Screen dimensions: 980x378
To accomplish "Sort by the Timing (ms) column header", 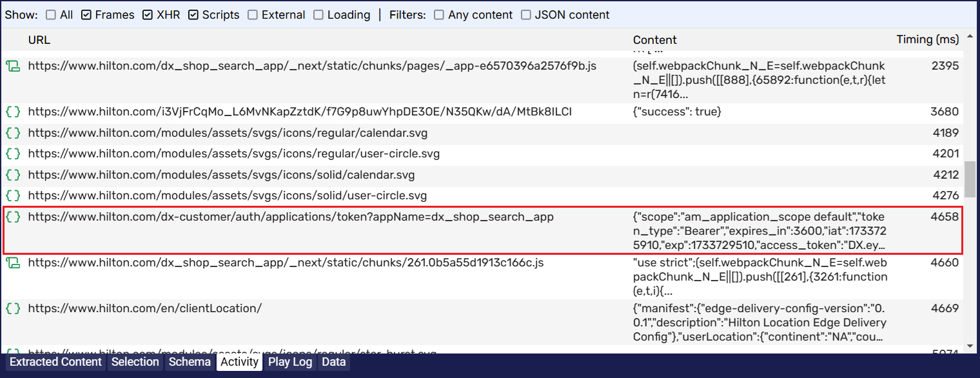I will [927, 40].
